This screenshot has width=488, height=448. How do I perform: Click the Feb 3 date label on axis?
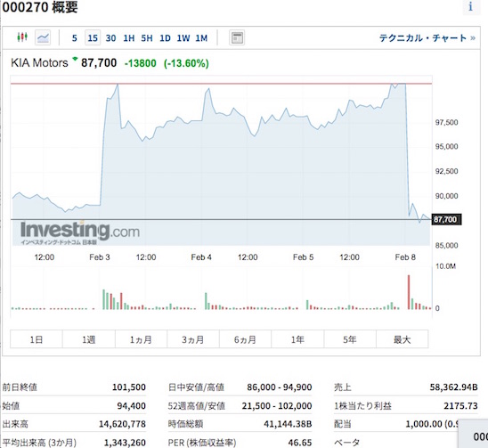100,257
